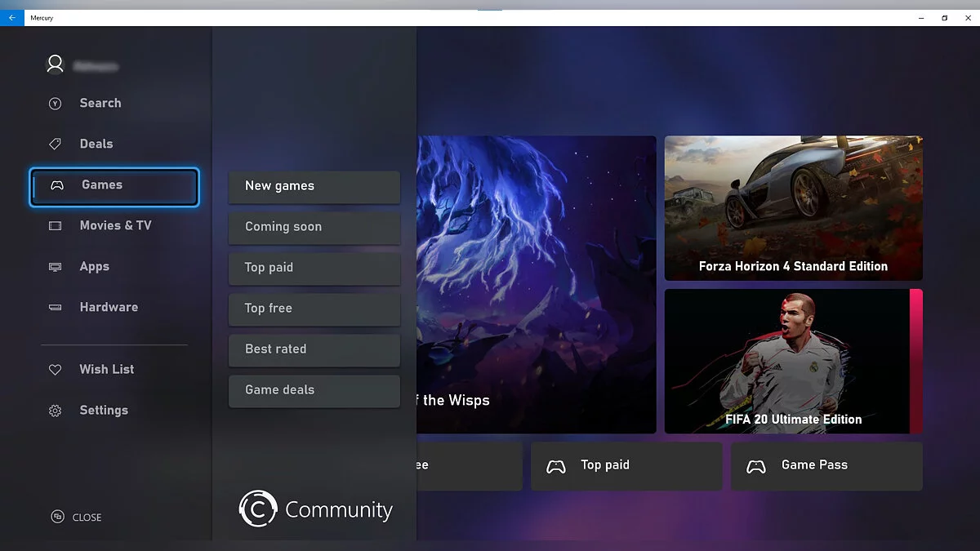The width and height of the screenshot is (980, 551).
Task: Click the Hardware console icon
Action: point(55,308)
